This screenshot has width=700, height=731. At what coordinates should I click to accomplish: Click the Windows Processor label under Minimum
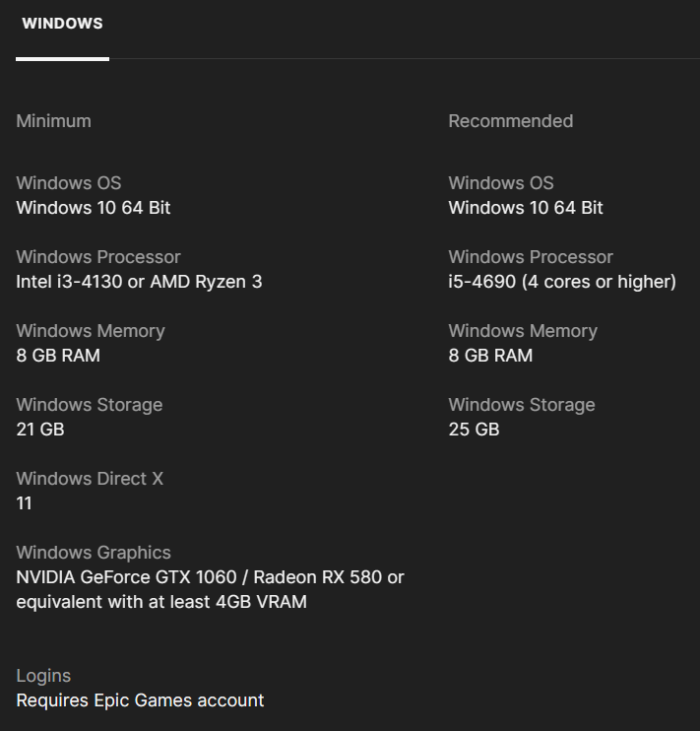pyautogui.click(x=98, y=257)
